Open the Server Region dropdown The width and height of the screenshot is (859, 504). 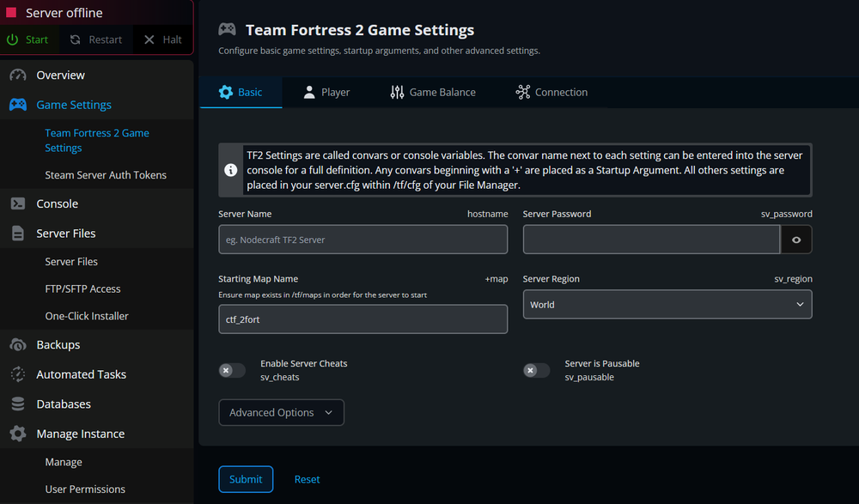[667, 304]
